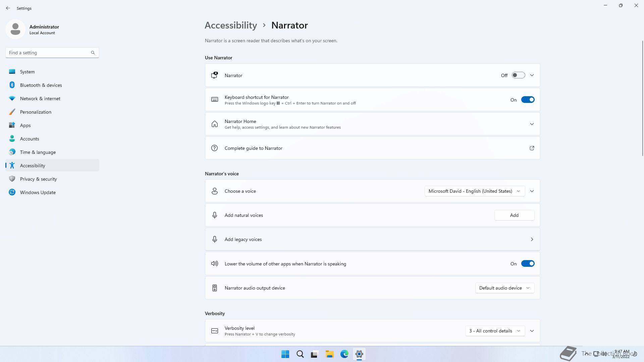Click the Privacy & security shield icon

[x=12, y=179]
